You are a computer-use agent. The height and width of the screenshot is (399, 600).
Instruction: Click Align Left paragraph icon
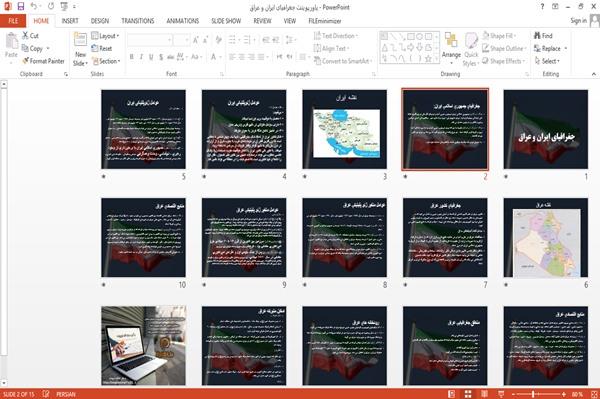coord(232,57)
